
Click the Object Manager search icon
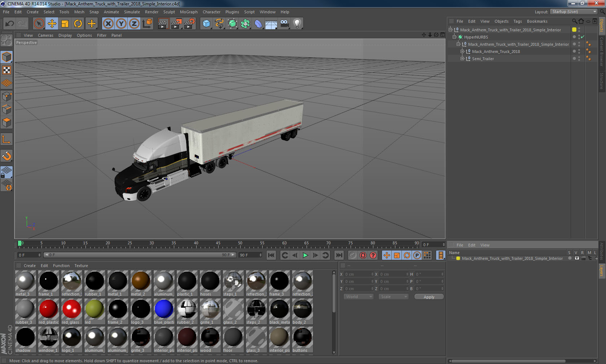click(x=575, y=21)
